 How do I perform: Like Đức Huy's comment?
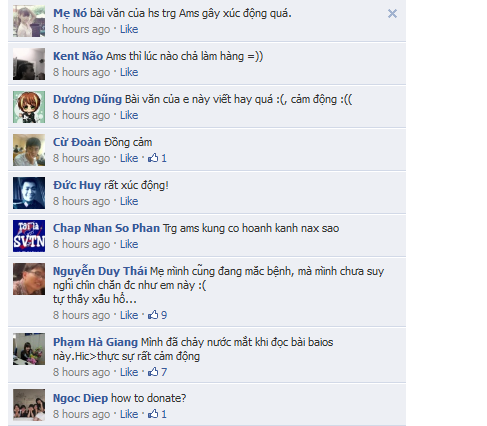[x=129, y=201]
